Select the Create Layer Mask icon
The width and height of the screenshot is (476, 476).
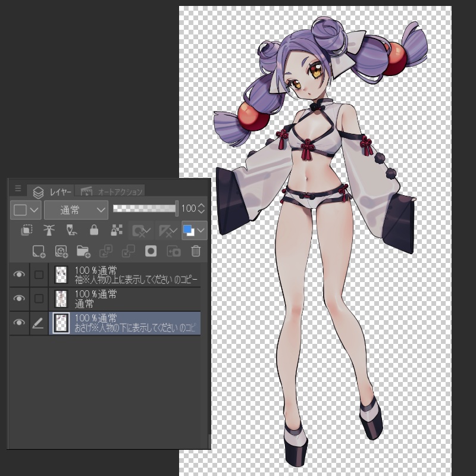(x=151, y=251)
